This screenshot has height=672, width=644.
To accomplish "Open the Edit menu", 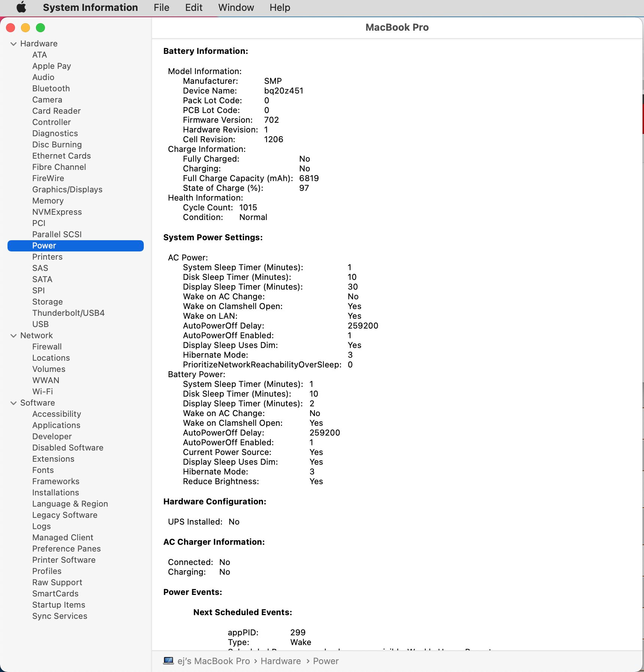I will pyautogui.click(x=194, y=7).
